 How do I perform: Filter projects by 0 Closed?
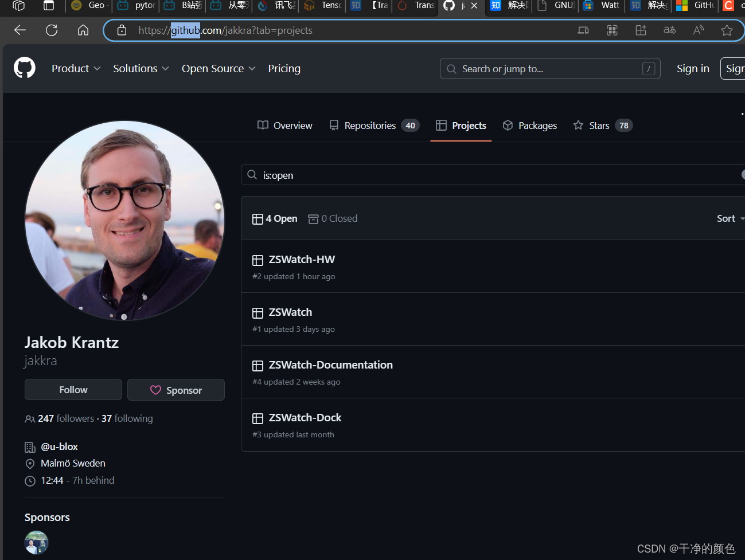[333, 218]
